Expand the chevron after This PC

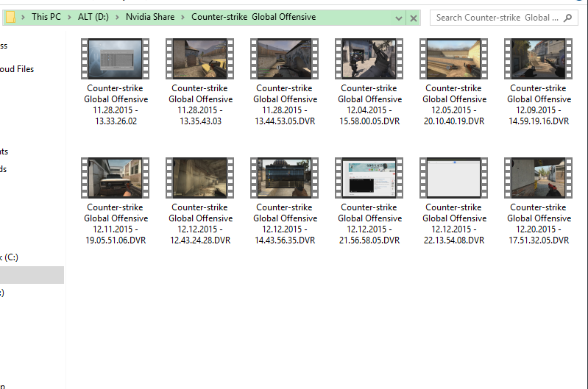(x=69, y=17)
